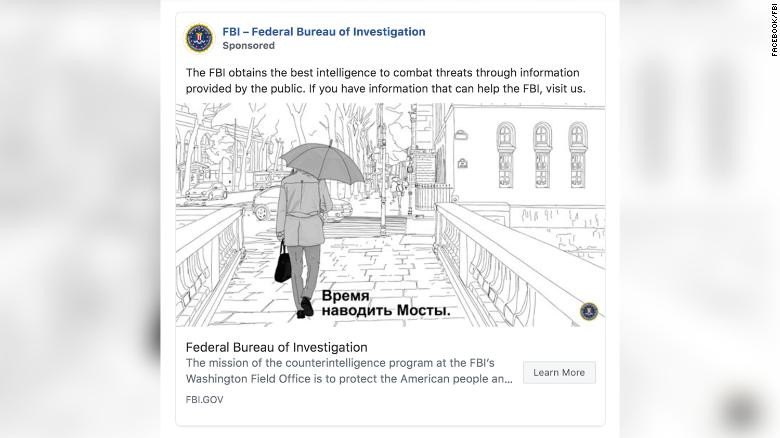Click the Washington Field Office description line
The width and height of the screenshot is (780, 438).
pyautogui.click(x=340, y=379)
